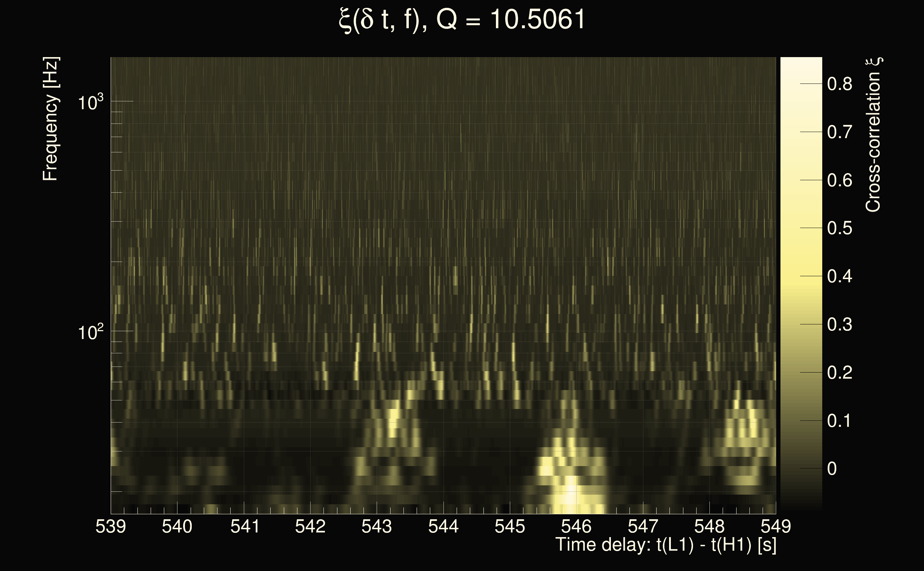Click the 0.2 value on the color bar
The image size is (924, 571).
coord(839,373)
